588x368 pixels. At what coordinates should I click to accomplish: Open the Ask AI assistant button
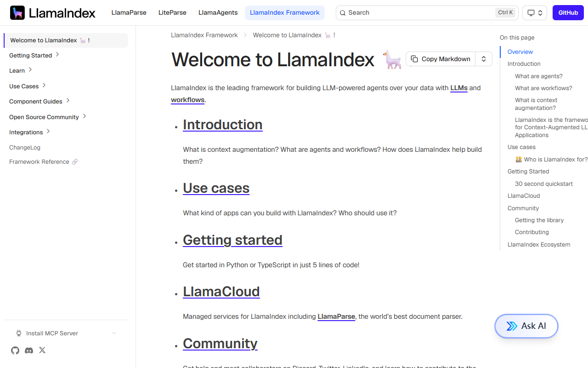[526, 326]
